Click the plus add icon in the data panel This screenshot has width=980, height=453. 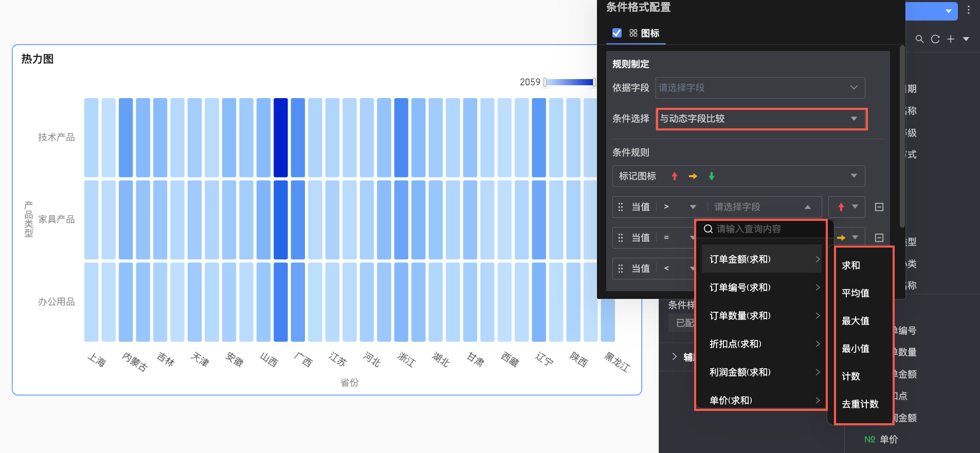click(951, 39)
